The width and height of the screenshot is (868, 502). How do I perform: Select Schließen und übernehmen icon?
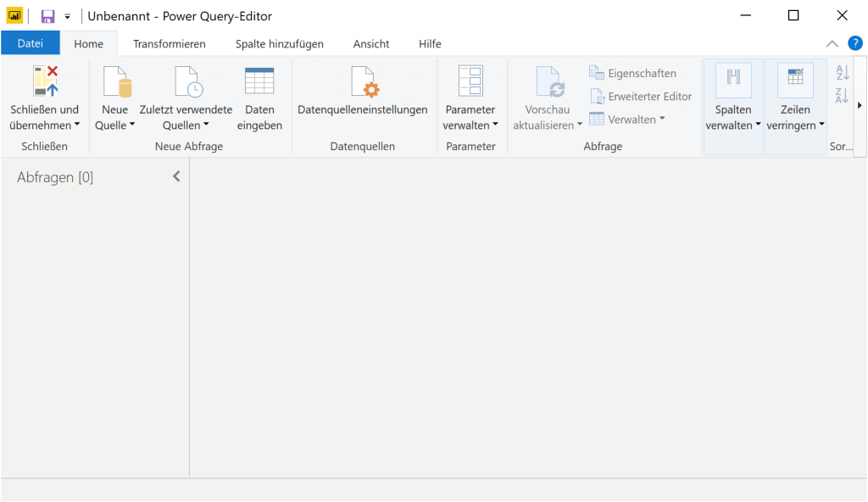44,82
